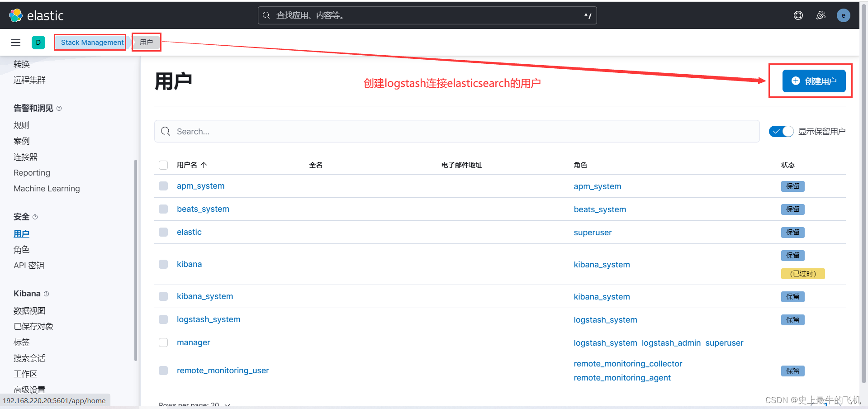Click the remote_monitoring_agent role link
Viewport: 868px width, 409px height.
622,378
